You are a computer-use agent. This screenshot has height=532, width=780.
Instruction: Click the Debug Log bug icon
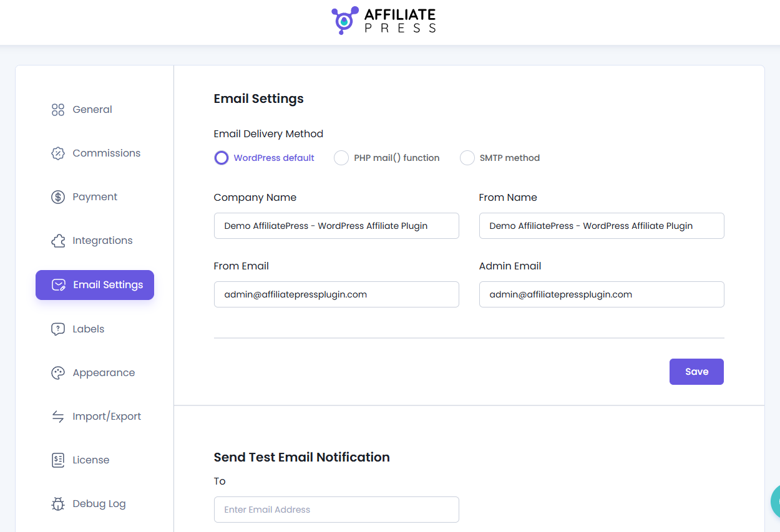click(x=57, y=503)
